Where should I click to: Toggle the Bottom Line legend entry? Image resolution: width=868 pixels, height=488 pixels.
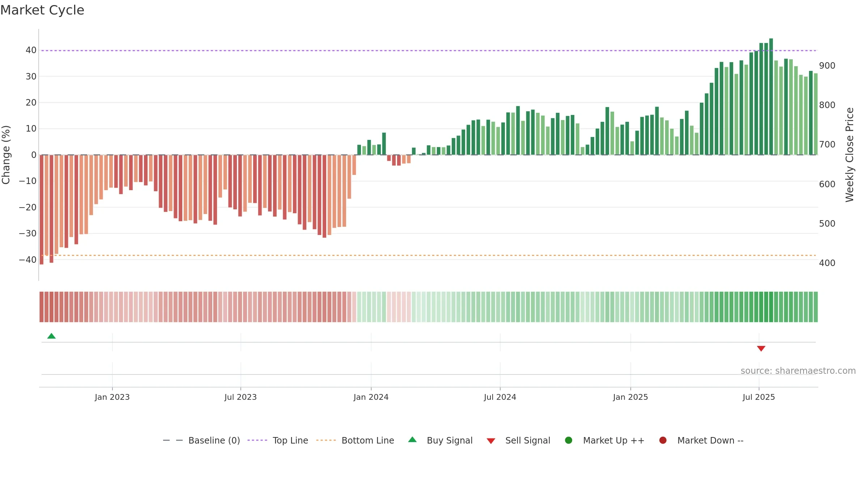[355, 440]
